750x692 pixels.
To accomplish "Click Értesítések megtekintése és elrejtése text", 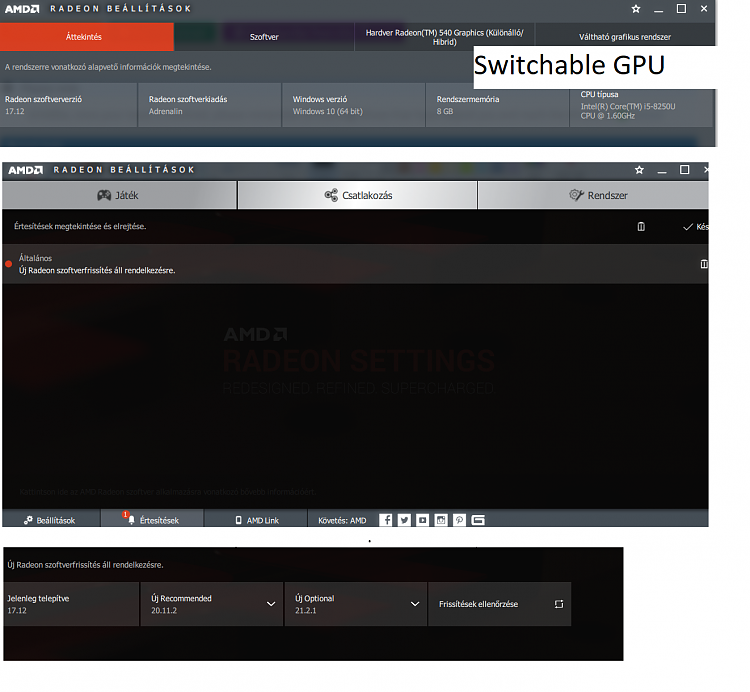I will [x=80, y=226].
